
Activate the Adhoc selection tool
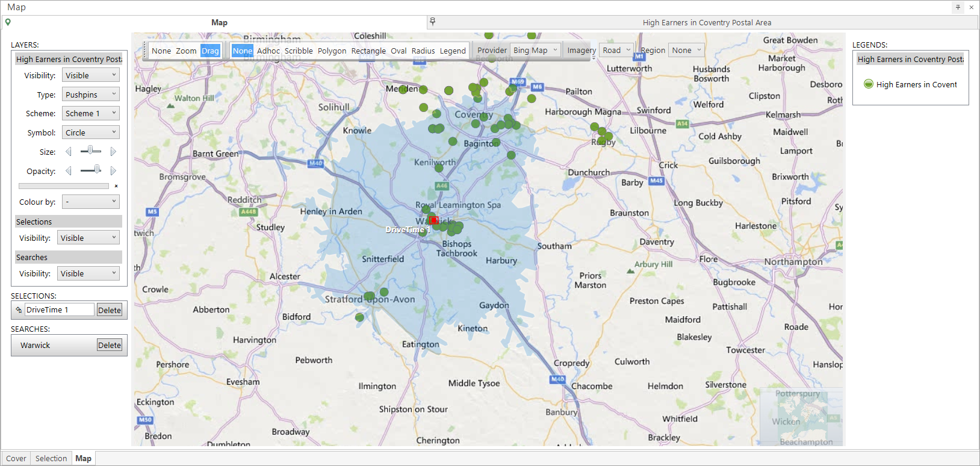pos(268,51)
